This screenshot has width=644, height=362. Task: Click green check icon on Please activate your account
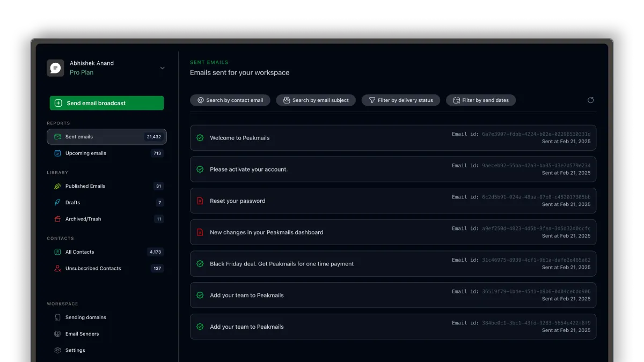pyautogui.click(x=200, y=169)
